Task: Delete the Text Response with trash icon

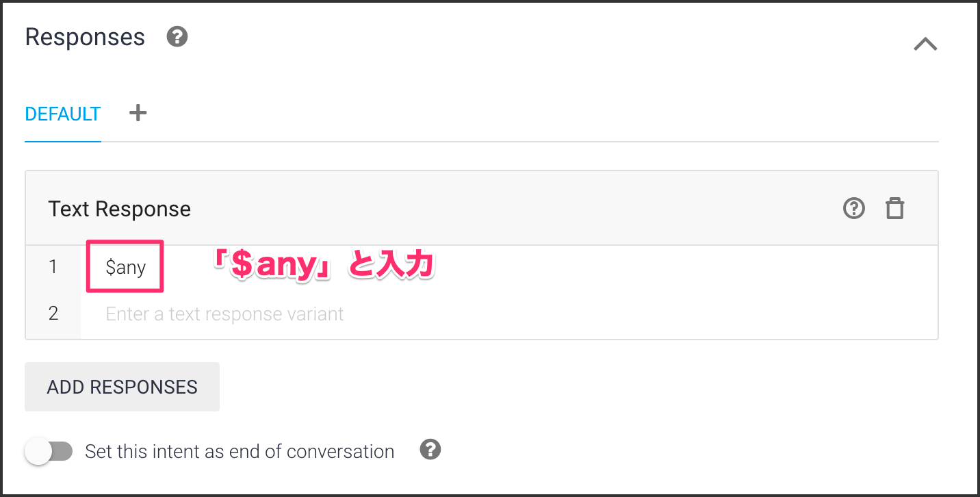Action: (895, 208)
